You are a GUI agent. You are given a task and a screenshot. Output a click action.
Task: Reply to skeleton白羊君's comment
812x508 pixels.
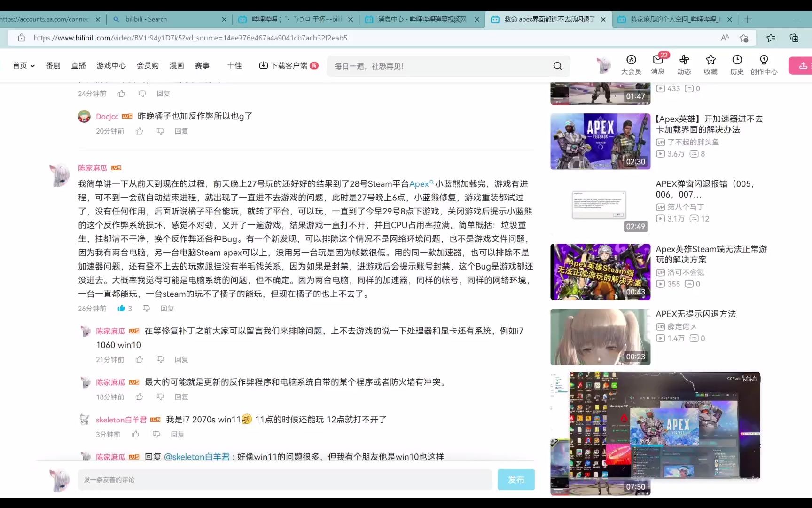coord(178,434)
